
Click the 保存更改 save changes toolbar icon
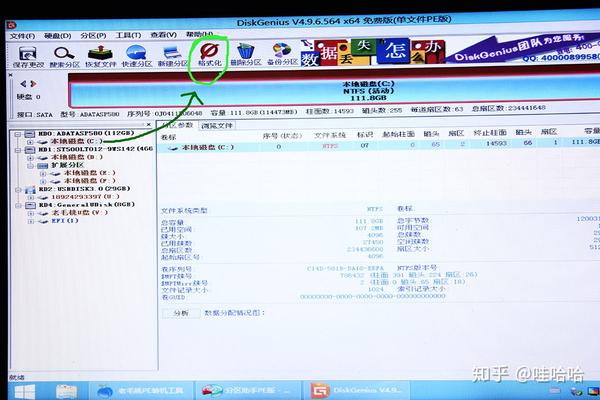click(28, 57)
